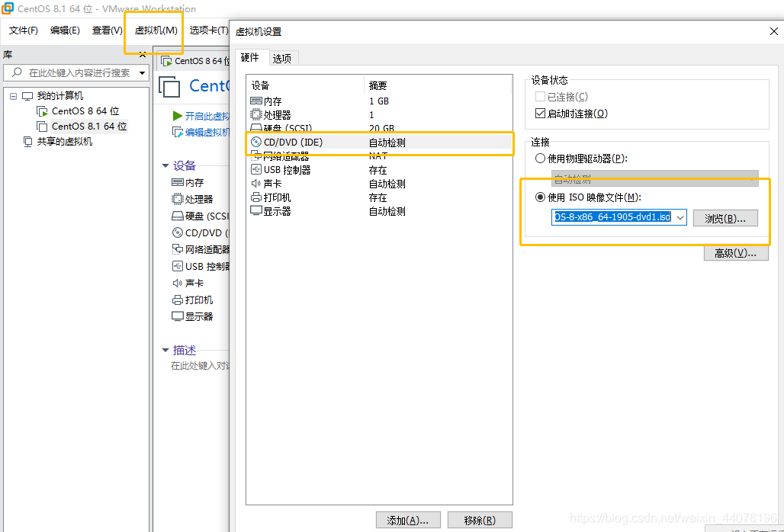Image resolution: width=784 pixels, height=532 pixels.
Task: Click the hard disk icon in main window devices
Action: (178, 216)
